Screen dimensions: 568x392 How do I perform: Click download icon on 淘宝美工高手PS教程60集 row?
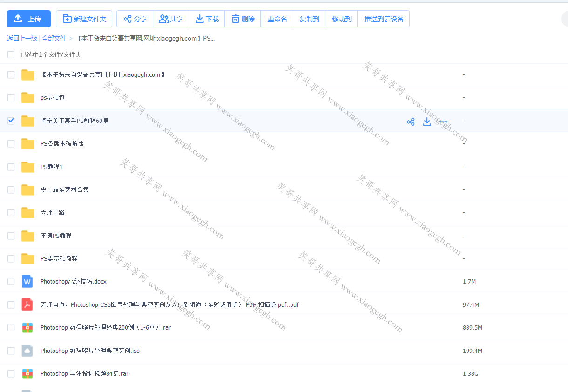(426, 122)
